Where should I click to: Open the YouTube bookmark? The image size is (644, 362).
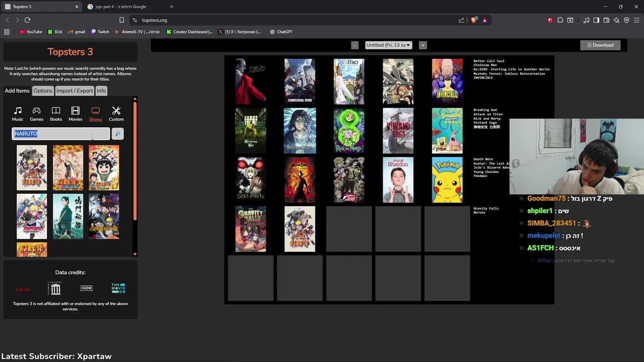(31, 32)
